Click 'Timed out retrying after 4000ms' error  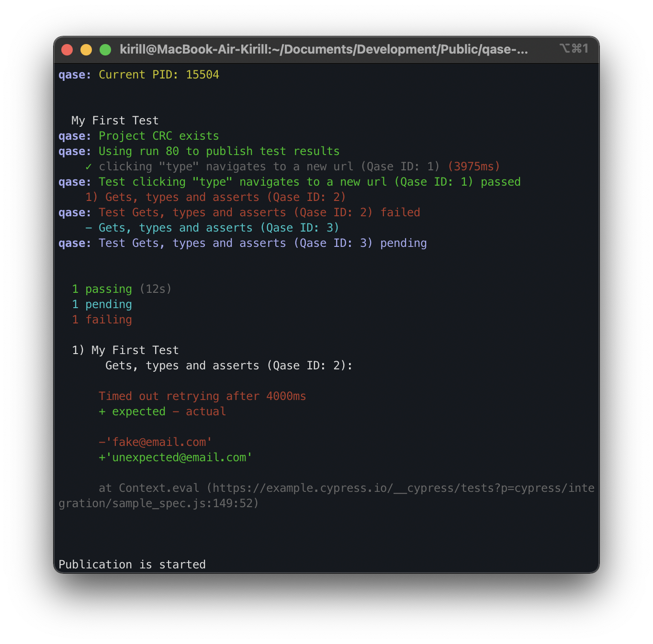(203, 396)
